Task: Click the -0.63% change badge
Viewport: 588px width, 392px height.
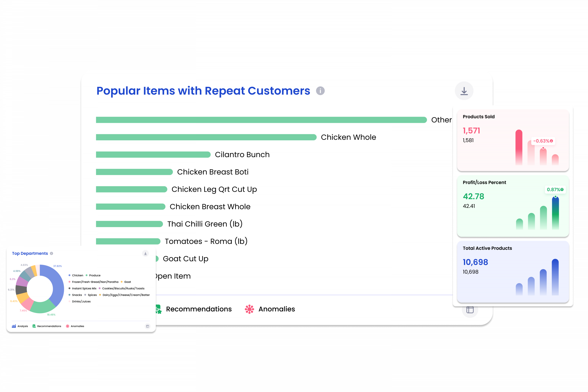Action: [x=543, y=141]
